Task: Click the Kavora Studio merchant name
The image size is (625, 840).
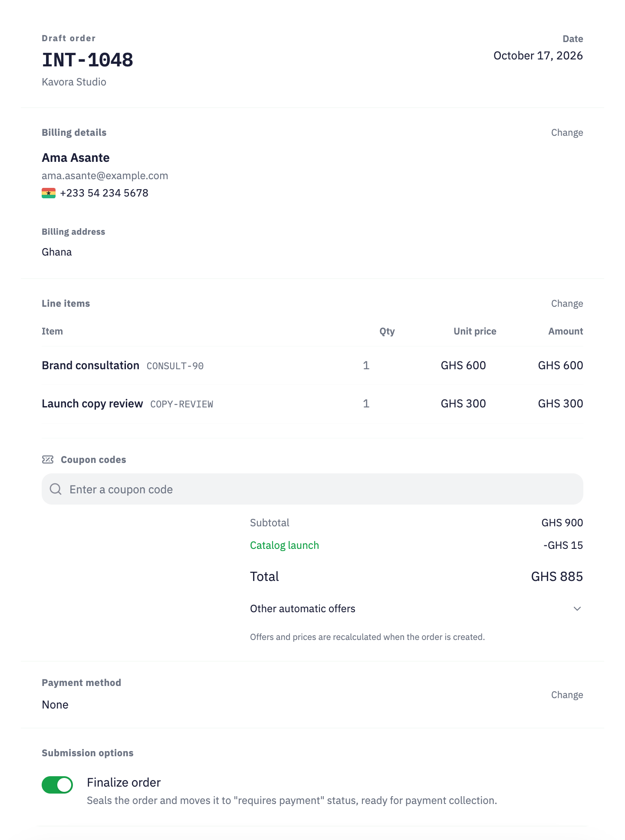Action: click(x=74, y=82)
